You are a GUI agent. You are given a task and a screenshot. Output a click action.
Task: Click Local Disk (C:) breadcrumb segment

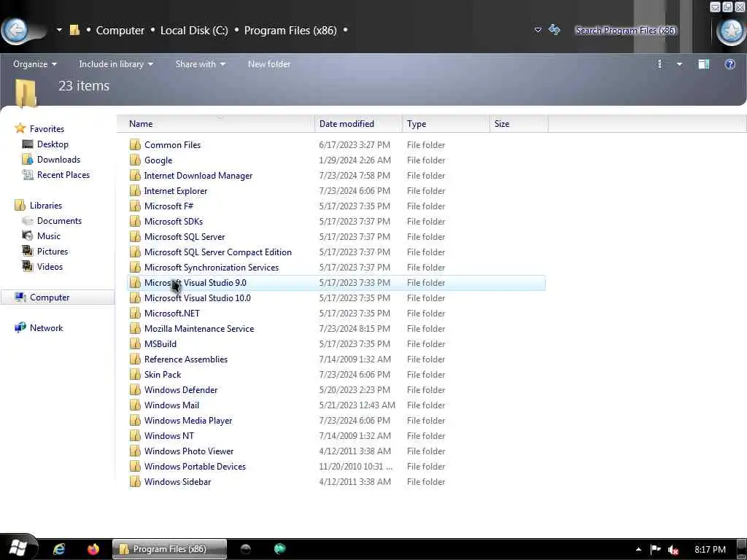click(194, 31)
